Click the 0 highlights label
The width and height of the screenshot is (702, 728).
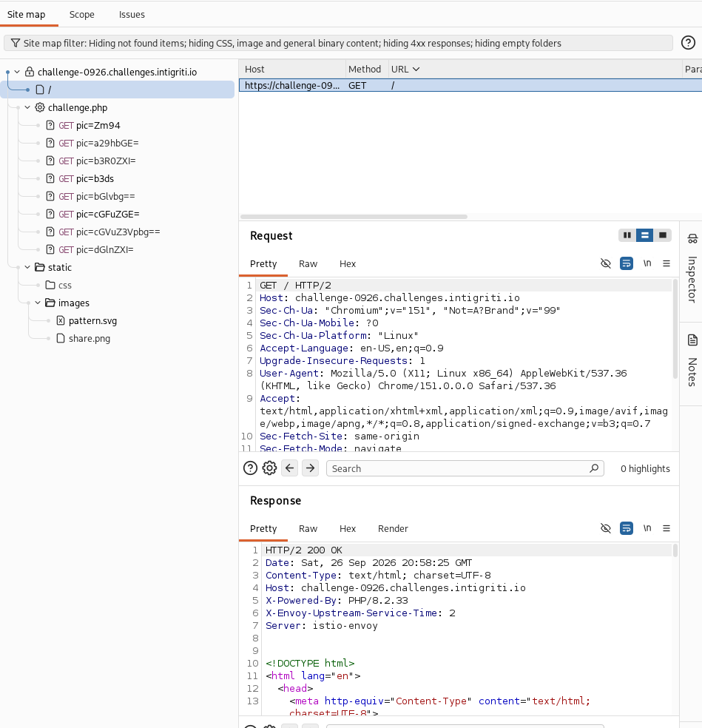click(x=645, y=468)
